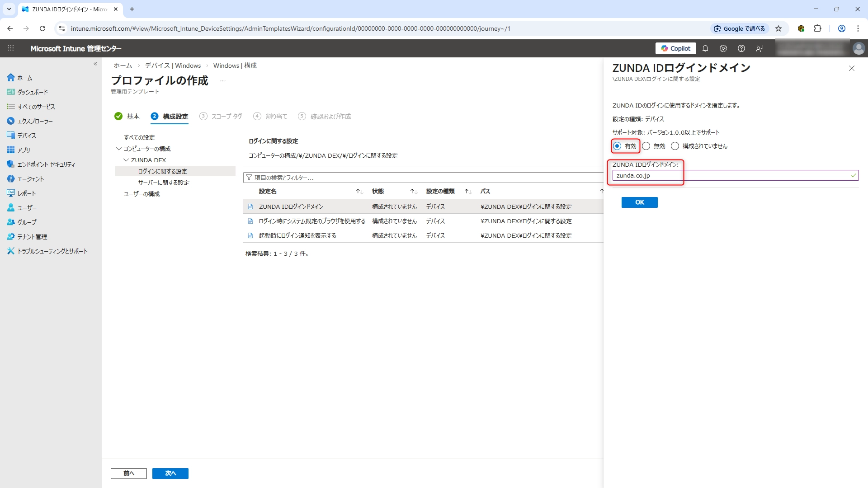Open settings gear in Intune header

coord(723,48)
